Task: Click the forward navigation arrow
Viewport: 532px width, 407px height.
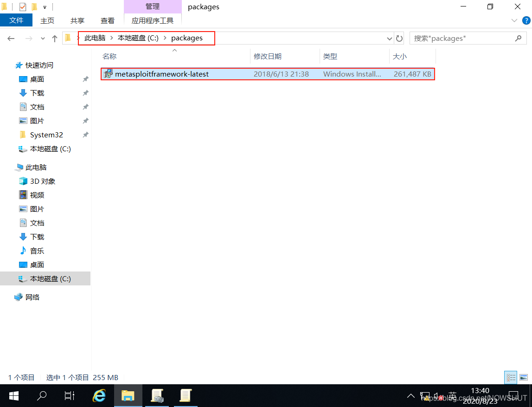Action: click(29, 39)
